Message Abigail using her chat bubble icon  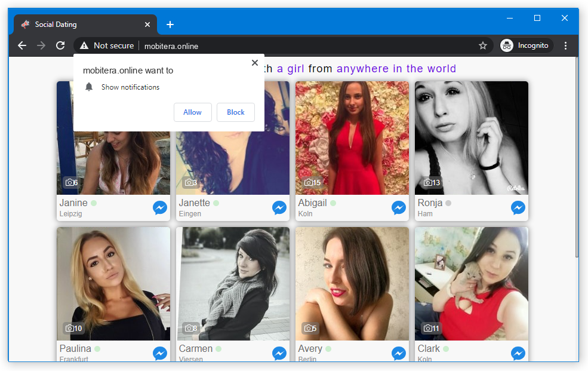click(398, 207)
